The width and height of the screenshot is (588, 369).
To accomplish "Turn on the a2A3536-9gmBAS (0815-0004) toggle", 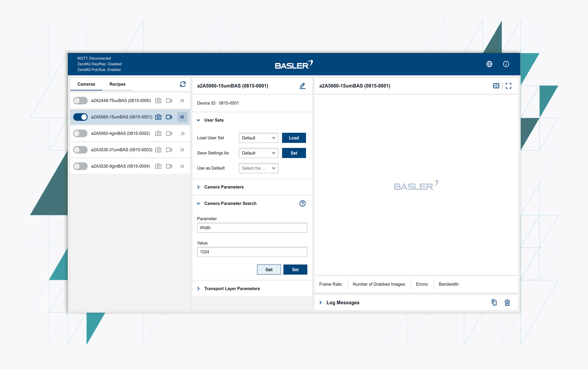I will [80, 166].
